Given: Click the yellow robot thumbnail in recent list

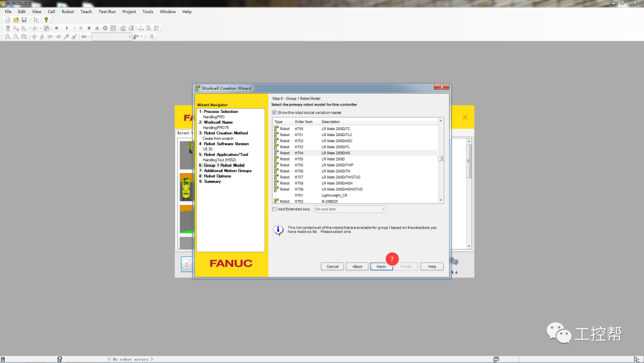Looking at the screenshot, I should point(186,187).
